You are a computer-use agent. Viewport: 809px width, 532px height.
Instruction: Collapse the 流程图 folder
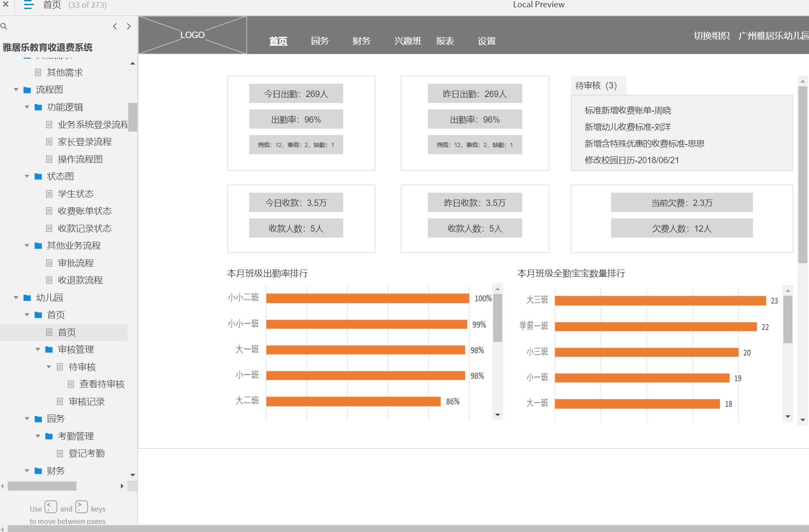pyautogui.click(x=16, y=90)
